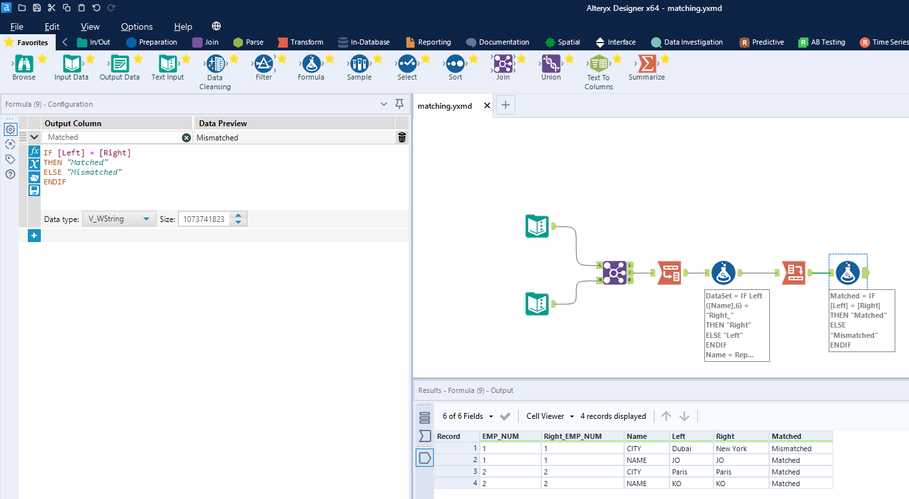
Task: Open the View menu
Action: click(x=90, y=27)
